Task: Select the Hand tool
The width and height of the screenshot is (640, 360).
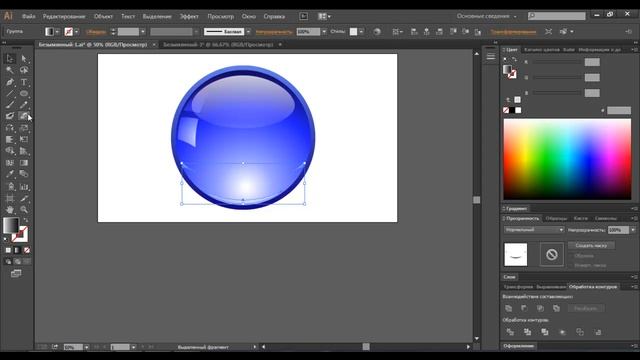Action: pyautogui.click(x=10, y=210)
